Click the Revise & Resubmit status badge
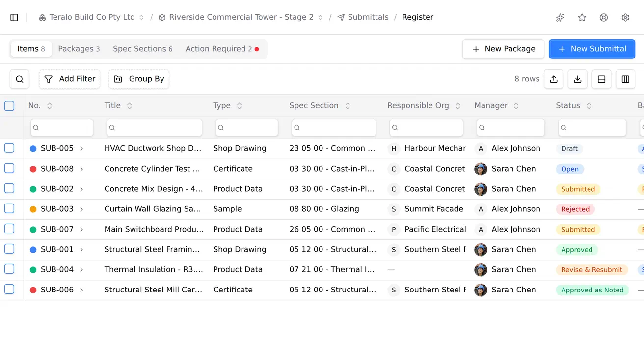 592,270
